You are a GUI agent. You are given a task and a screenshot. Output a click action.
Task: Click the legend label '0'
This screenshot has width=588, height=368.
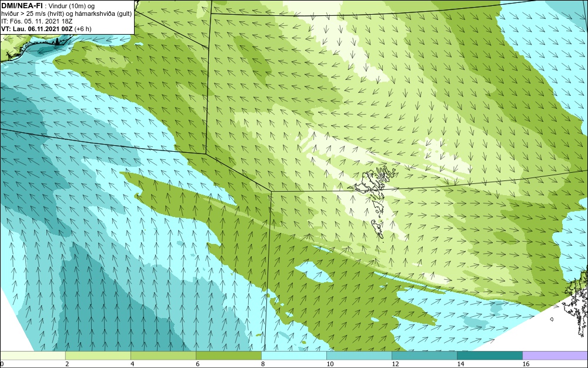(2, 364)
